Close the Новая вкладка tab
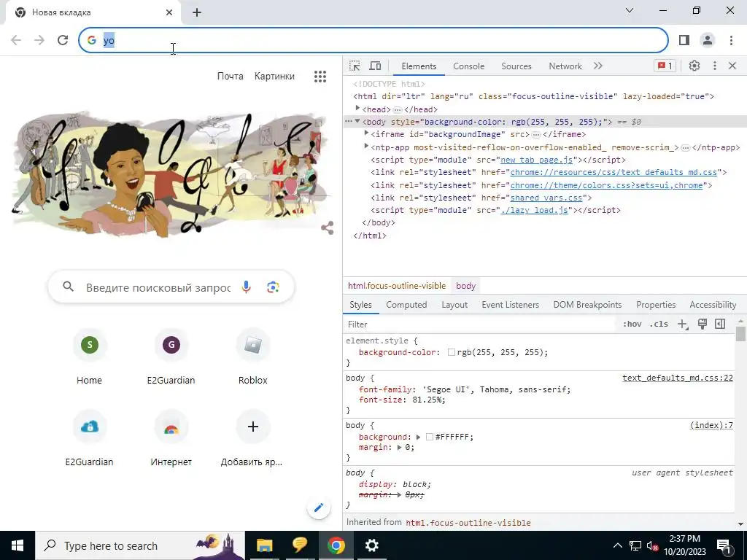 pos(169,12)
